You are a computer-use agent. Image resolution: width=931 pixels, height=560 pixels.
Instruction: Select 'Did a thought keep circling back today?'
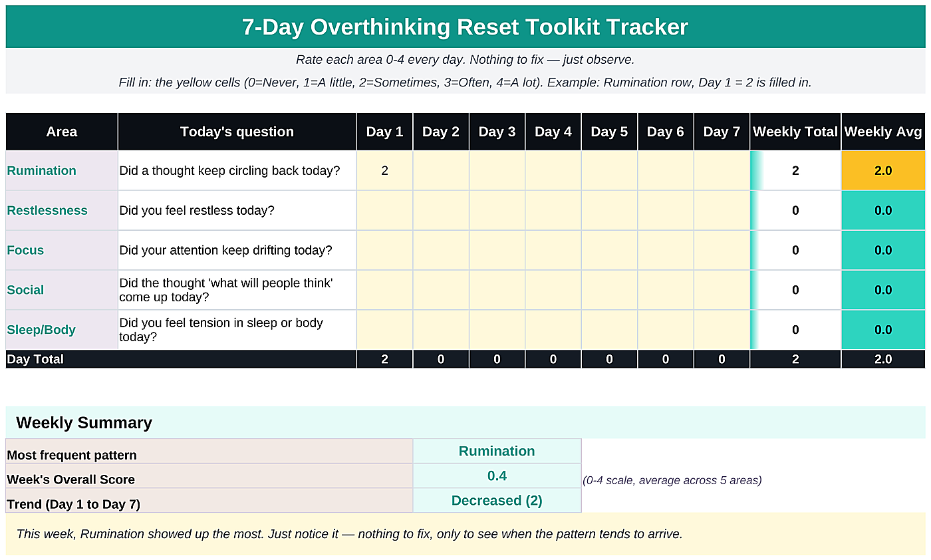tap(230, 170)
